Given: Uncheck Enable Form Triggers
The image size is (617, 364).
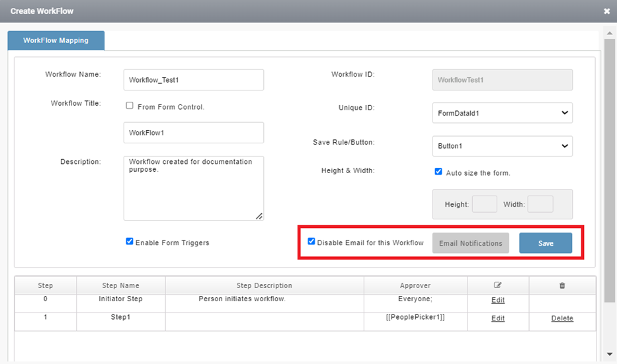Looking at the screenshot, I should (x=130, y=241).
